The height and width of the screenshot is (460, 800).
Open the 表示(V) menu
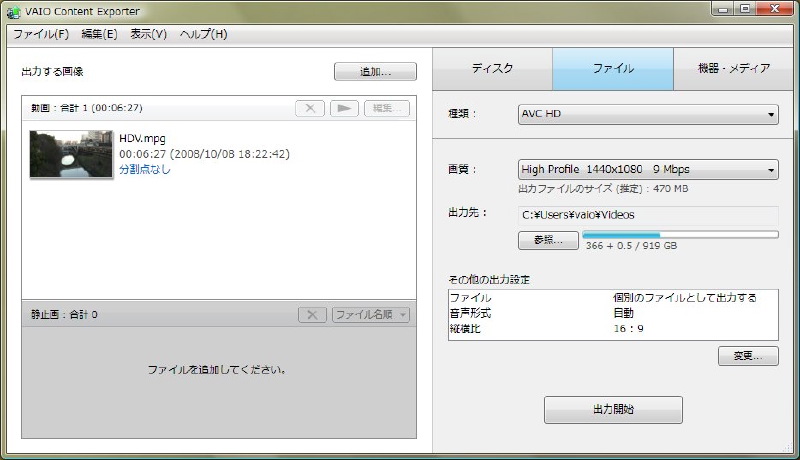148,34
